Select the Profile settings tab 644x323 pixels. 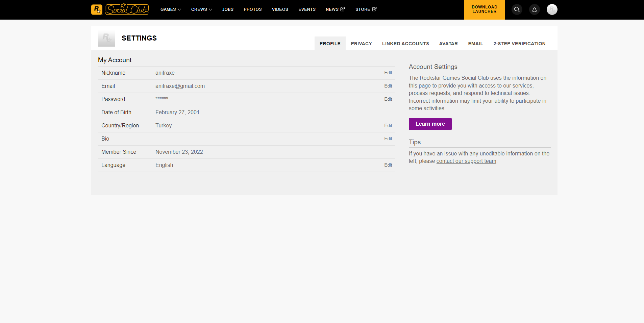[x=330, y=44]
